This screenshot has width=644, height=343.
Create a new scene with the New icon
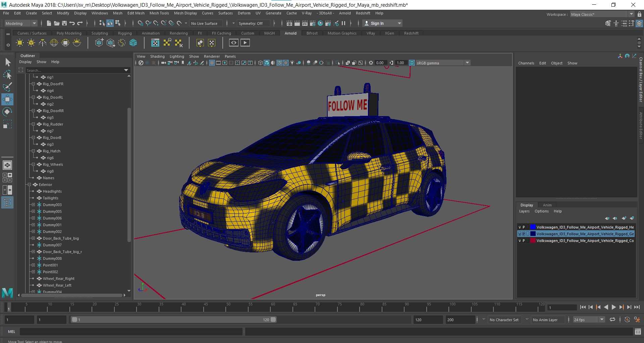click(x=49, y=23)
